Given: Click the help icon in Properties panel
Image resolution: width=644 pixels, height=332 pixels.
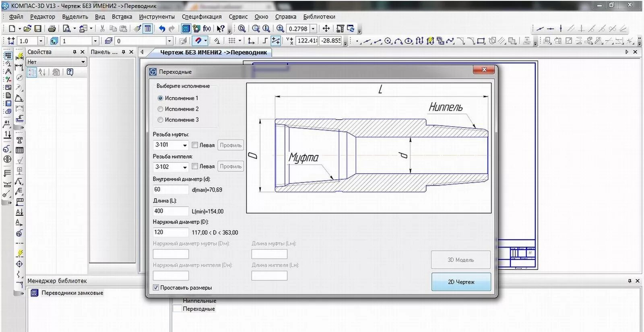Looking at the screenshot, I should [x=70, y=72].
